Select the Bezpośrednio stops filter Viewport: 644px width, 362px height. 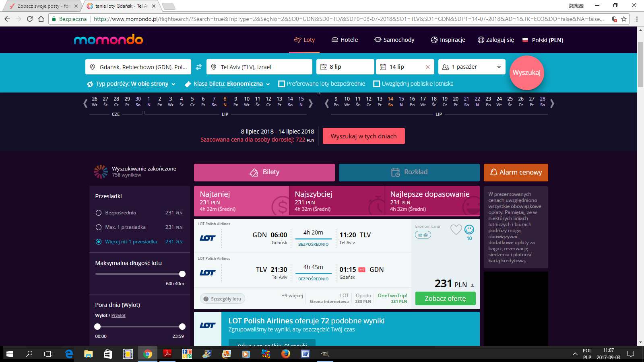pyautogui.click(x=99, y=213)
